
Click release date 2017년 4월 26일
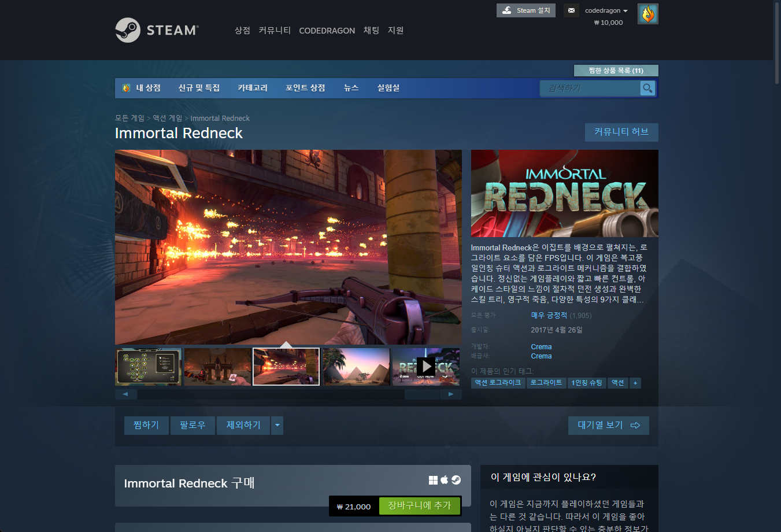pos(557,330)
